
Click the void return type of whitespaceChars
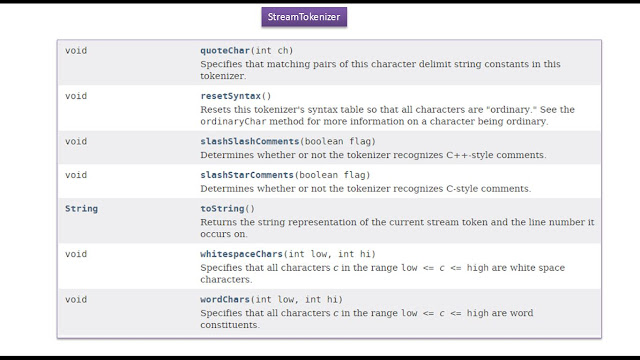76,254
